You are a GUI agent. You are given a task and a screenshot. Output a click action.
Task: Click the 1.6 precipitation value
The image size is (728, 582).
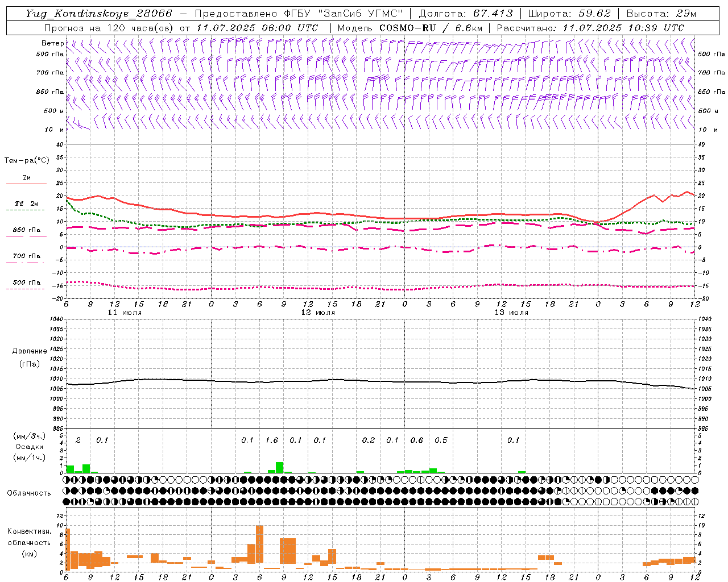coord(272,440)
